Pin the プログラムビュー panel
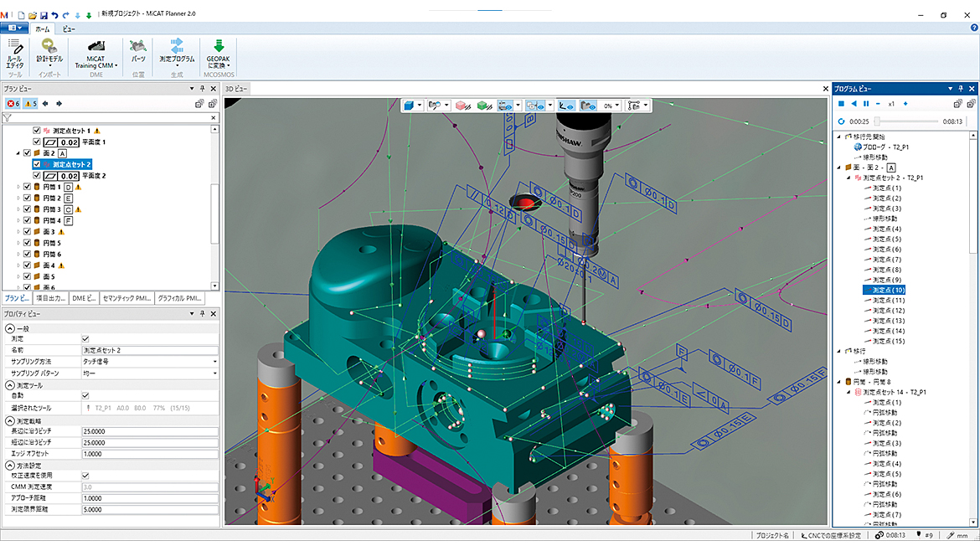The height and width of the screenshot is (551, 980). tap(961, 89)
